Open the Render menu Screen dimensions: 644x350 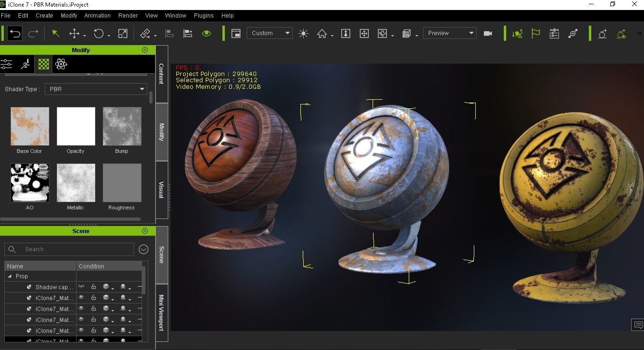pyautogui.click(x=128, y=15)
